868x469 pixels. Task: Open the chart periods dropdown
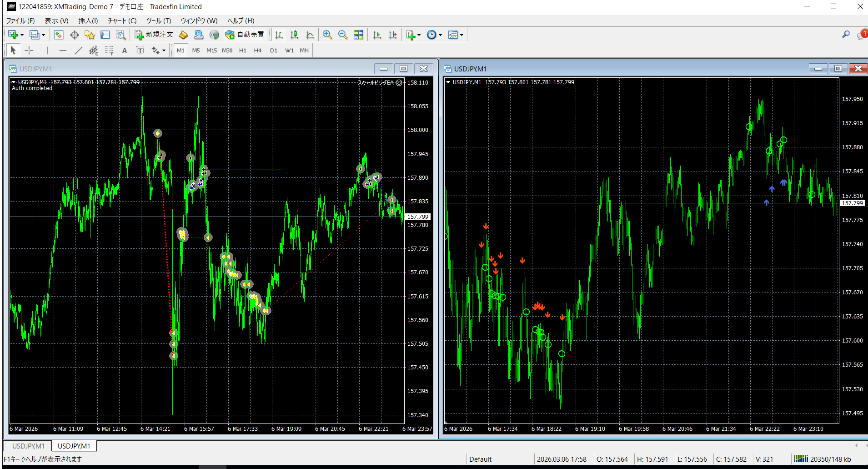[440, 35]
